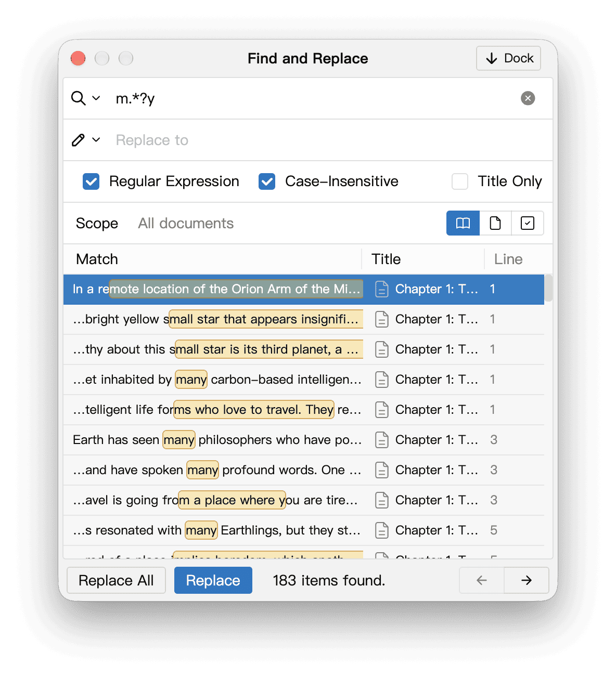Viewport: 616px width, 678px height.
Task: Uncheck the Case-Insensitive option
Action: point(267,181)
